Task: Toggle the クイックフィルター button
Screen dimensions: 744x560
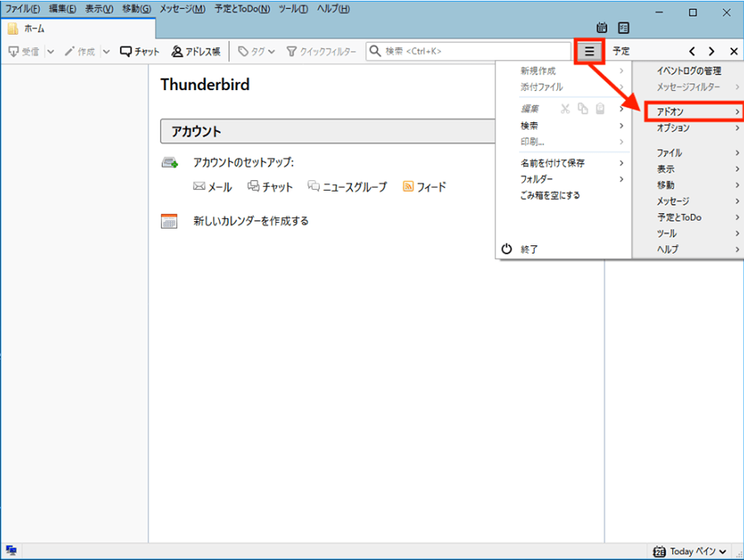Action: tap(322, 51)
